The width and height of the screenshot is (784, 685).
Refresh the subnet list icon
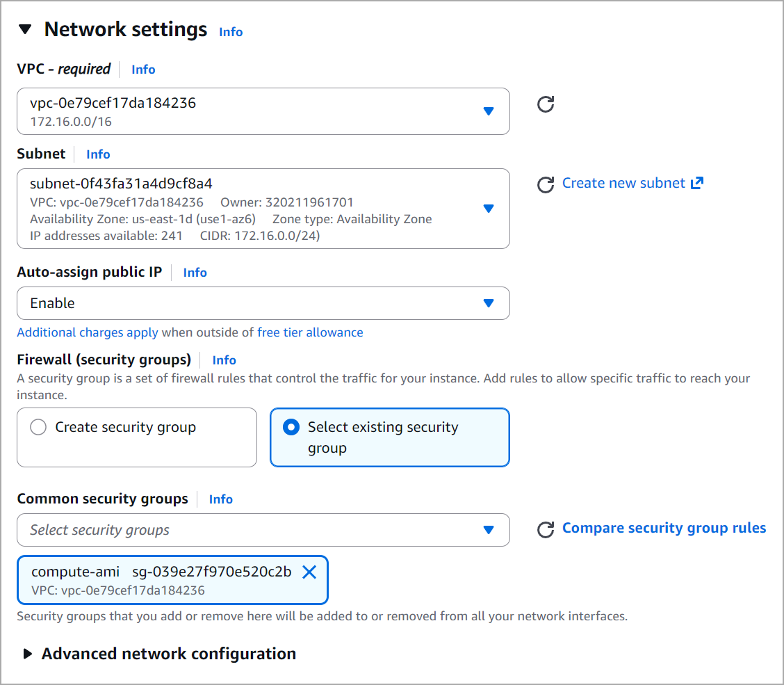coord(546,184)
